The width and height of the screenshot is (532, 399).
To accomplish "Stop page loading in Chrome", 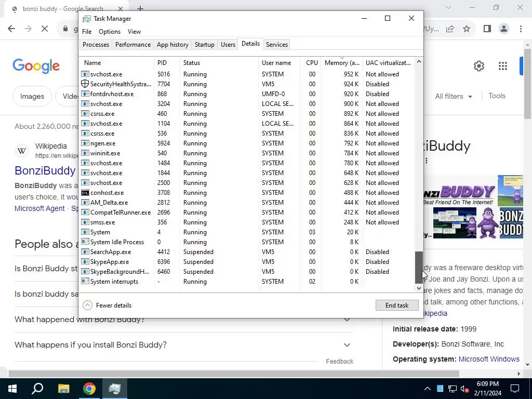I will tap(45, 29).
